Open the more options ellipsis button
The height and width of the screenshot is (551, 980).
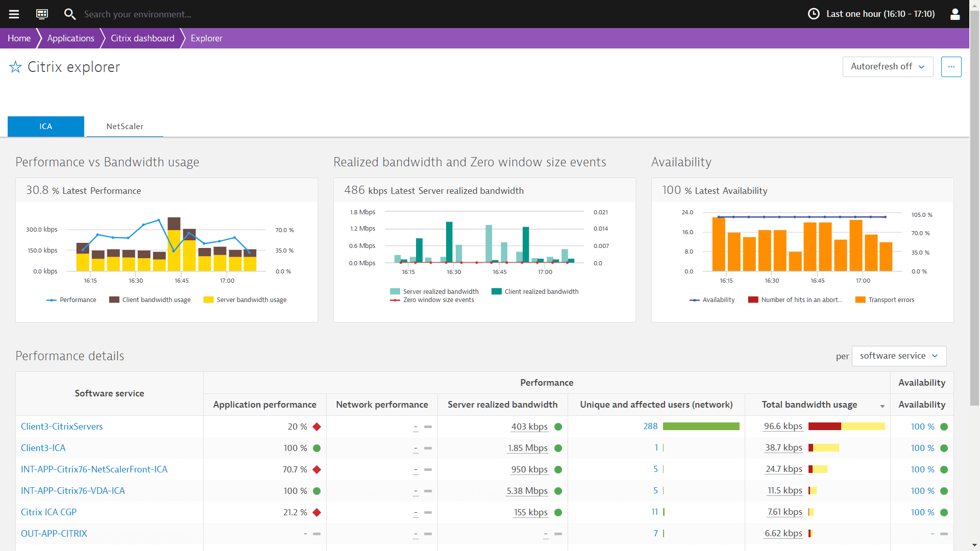(x=951, y=67)
